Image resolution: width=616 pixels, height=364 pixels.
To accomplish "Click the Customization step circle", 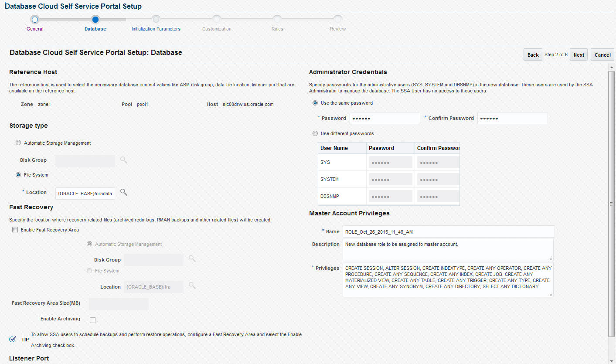I will tap(217, 19).
